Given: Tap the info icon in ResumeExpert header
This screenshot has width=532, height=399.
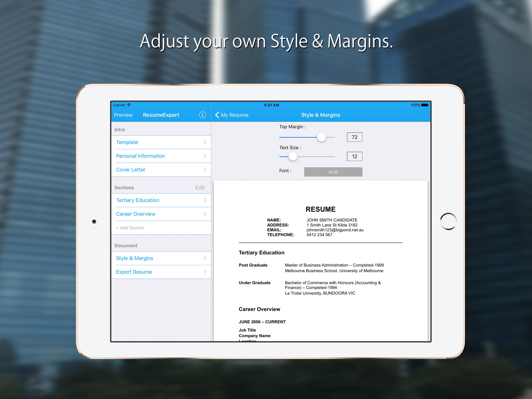Looking at the screenshot, I should pyautogui.click(x=203, y=115).
